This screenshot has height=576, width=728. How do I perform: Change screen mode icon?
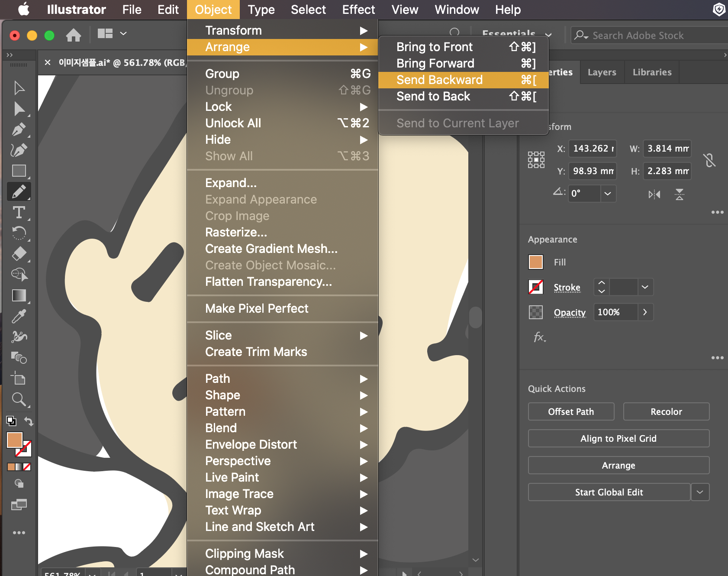pyautogui.click(x=19, y=505)
